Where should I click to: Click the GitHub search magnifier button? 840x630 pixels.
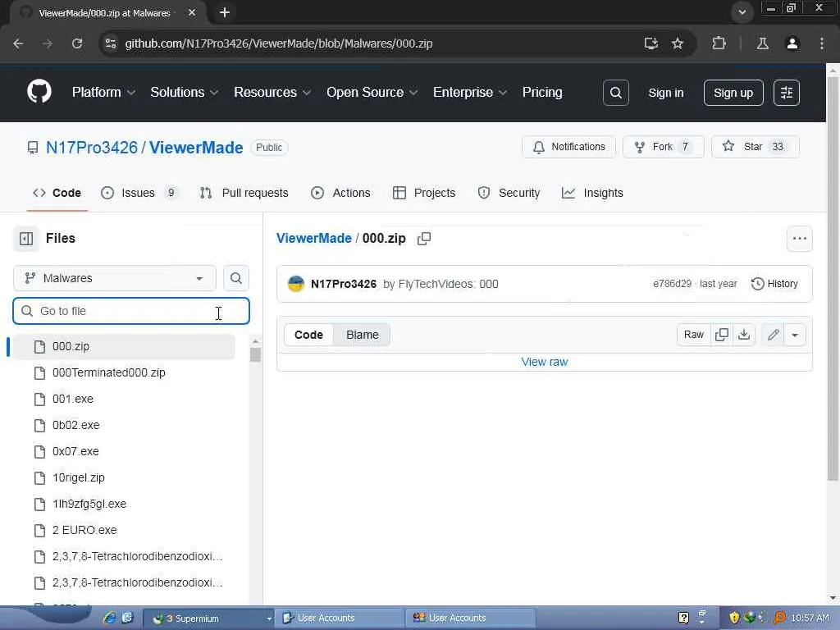tap(615, 93)
